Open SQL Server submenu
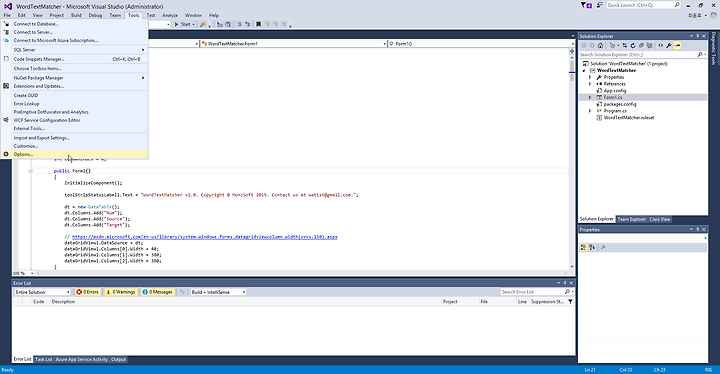 75,50
